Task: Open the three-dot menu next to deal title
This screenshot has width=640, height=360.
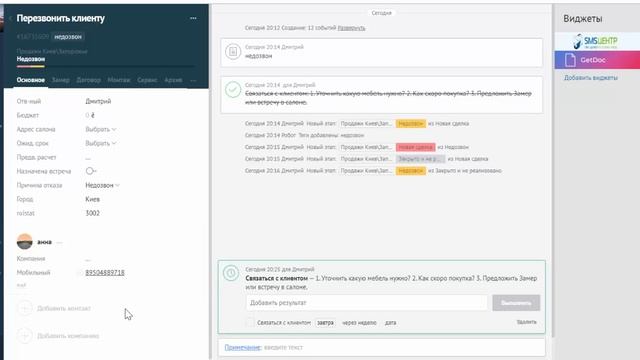Action: 193,18
